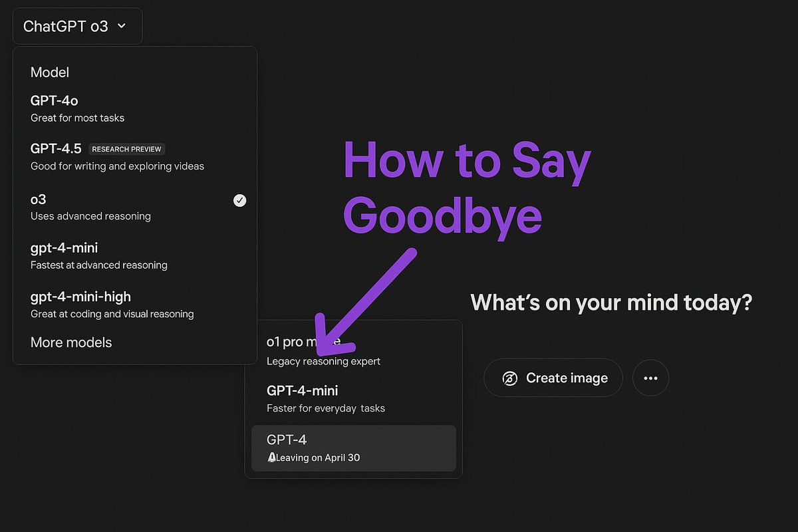
Task: Select GPT-4 leaving on April 30
Action: [353, 448]
